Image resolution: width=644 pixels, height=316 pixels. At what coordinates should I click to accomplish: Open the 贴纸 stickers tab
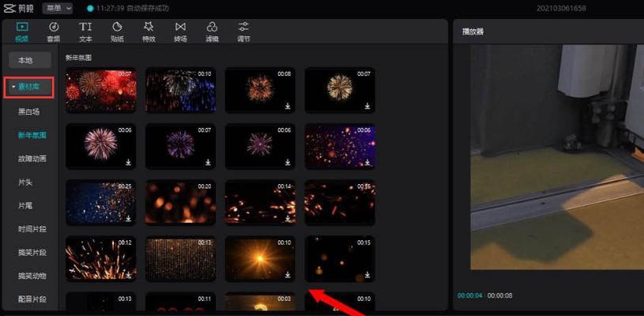coord(117,32)
